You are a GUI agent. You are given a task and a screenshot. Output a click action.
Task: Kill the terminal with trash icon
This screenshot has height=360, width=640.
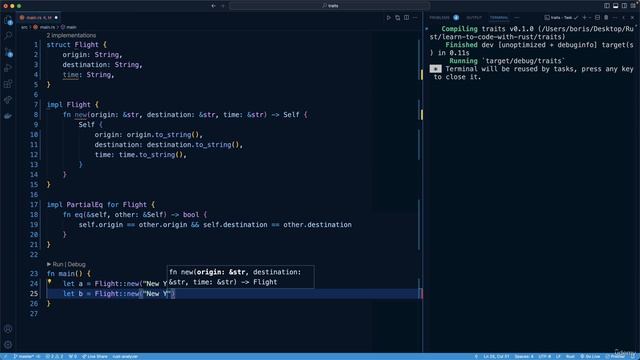point(606,18)
